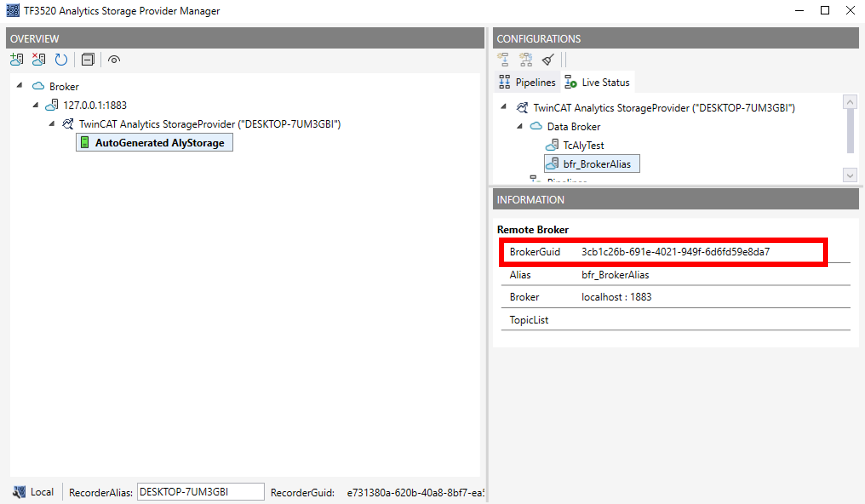The image size is (865, 504).
Task: Switch to the Live Status tab
Action: [598, 82]
